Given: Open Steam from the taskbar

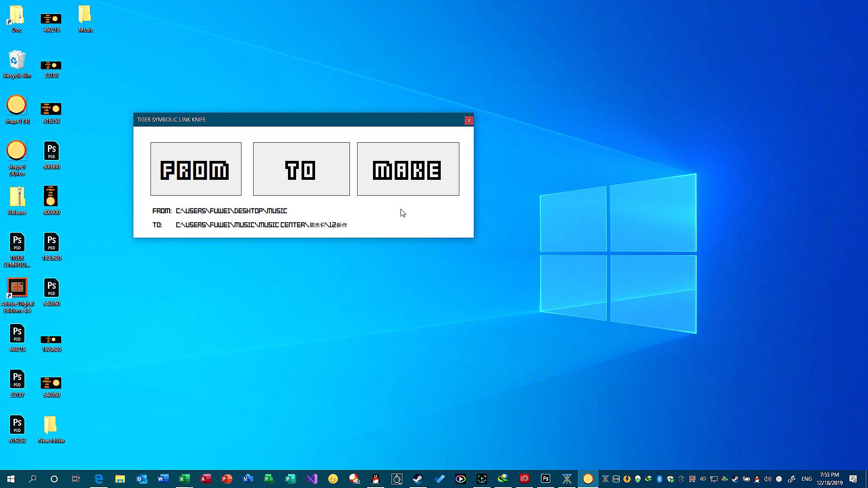Looking at the screenshot, I should click(x=418, y=479).
